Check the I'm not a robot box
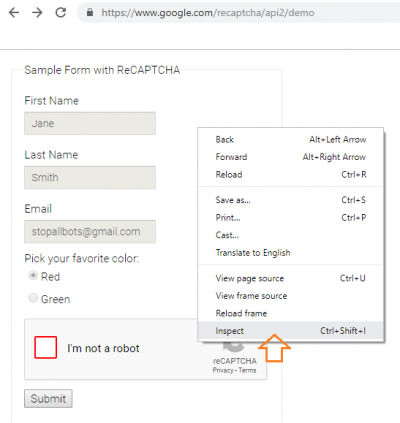 (x=46, y=347)
